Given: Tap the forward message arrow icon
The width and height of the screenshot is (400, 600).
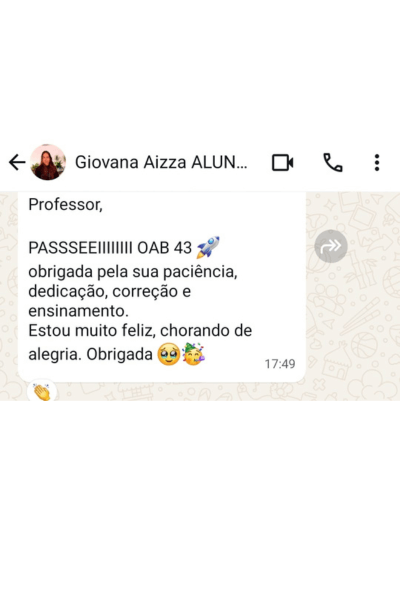Looking at the screenshot, I should click(x=331, y=246).
